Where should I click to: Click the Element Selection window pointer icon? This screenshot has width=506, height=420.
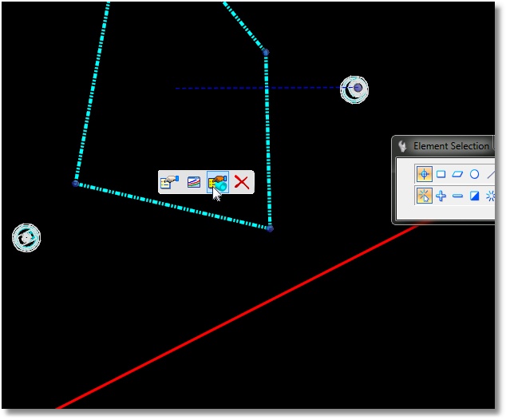(x=402, y=146)
